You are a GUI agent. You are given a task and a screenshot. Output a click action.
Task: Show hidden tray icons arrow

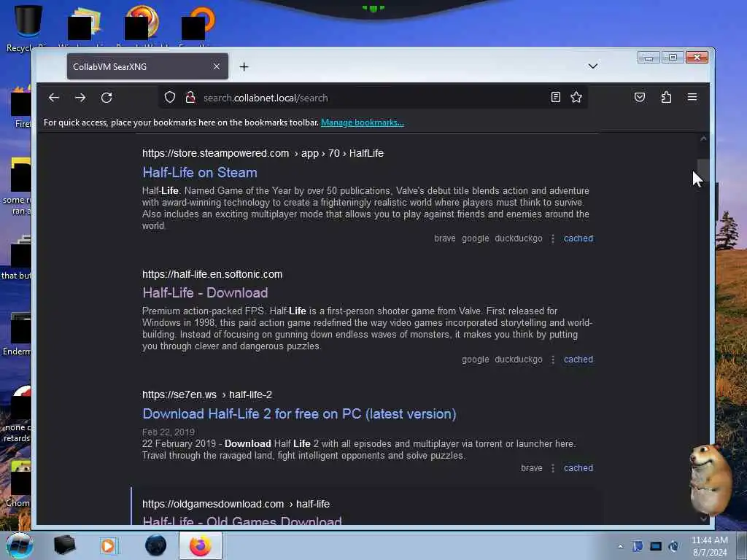coord(620,547)
